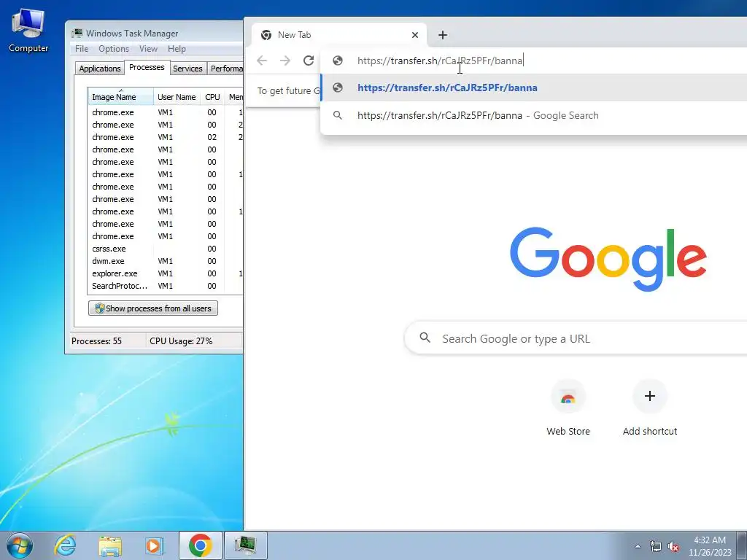This screenshot has height=560, width=747.
Task: Click the globe icon beside the address bar URL
Action: (338, 61)
